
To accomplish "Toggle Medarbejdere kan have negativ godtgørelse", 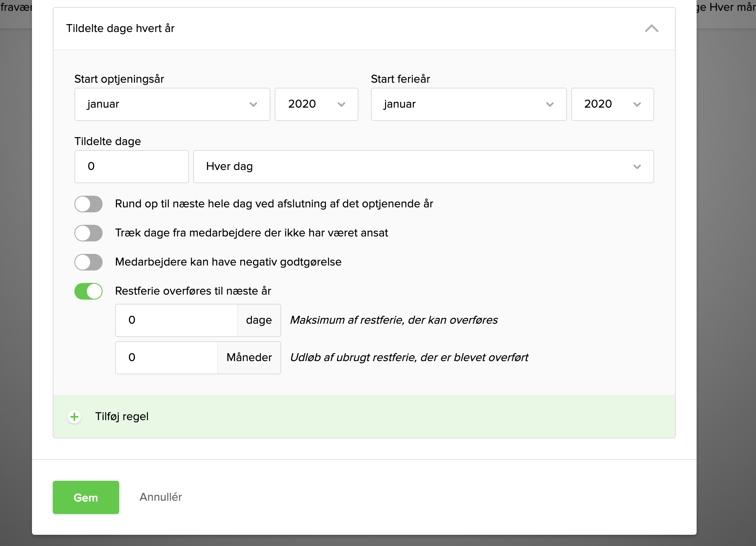I will tap(88, 262).
